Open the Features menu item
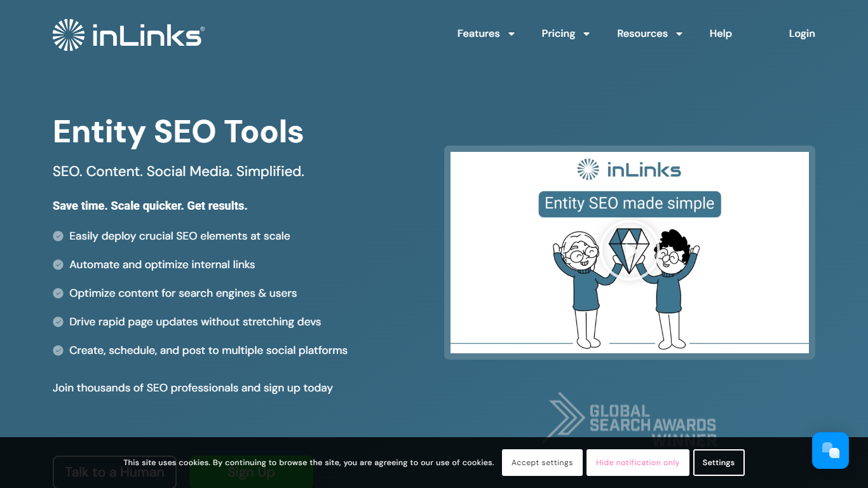 pos(478,34)
